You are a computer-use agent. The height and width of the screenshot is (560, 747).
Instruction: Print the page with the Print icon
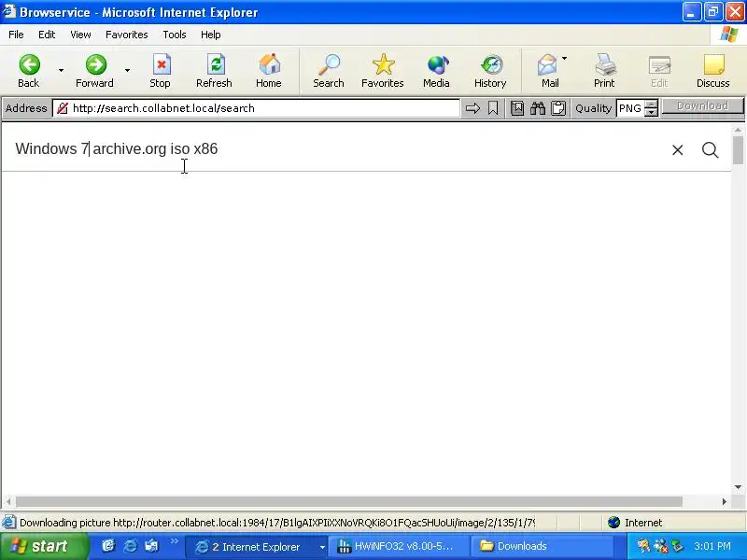pos(604,71)
